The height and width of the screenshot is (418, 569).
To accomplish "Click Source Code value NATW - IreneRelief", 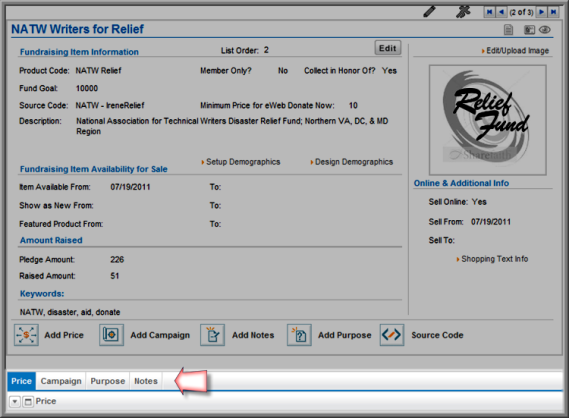I will [x=110, y=106].
